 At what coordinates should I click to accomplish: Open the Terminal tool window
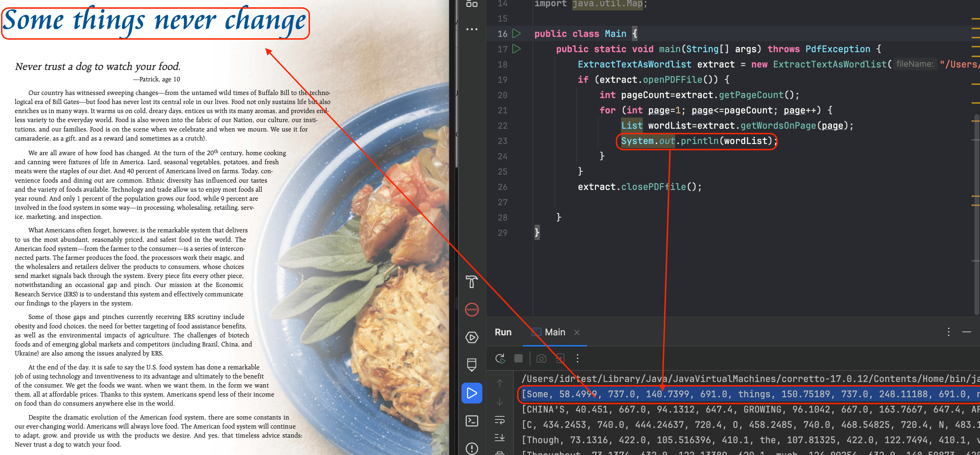click(x=472, y=421)
